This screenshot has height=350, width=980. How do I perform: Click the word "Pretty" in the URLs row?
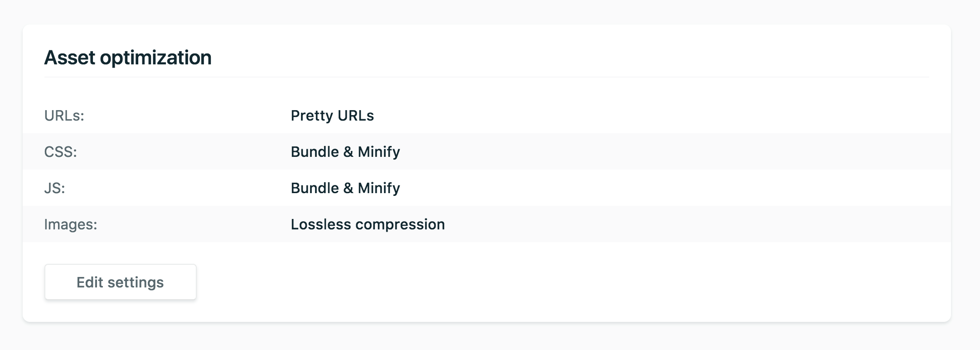[x=312, y=116]
